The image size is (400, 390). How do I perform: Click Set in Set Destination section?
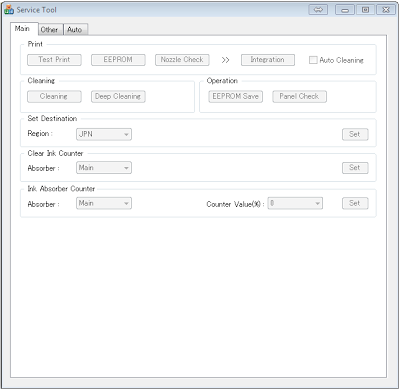[355, 134]
